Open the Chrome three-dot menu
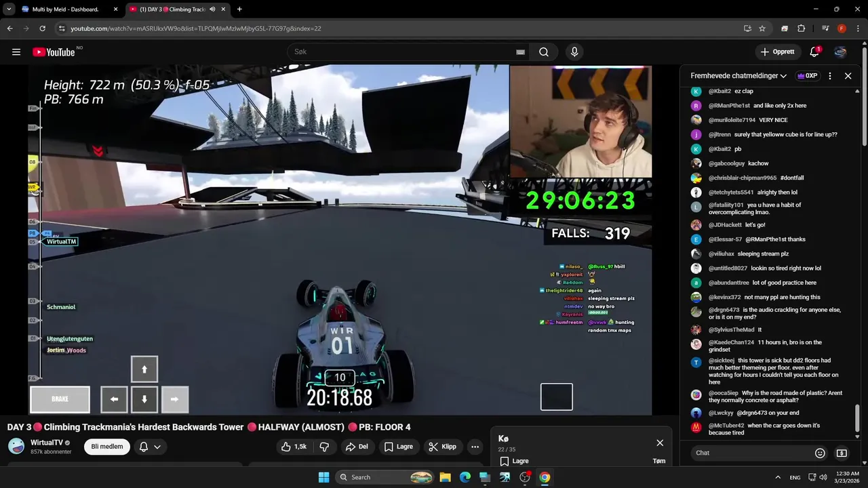 coord(857,28)
